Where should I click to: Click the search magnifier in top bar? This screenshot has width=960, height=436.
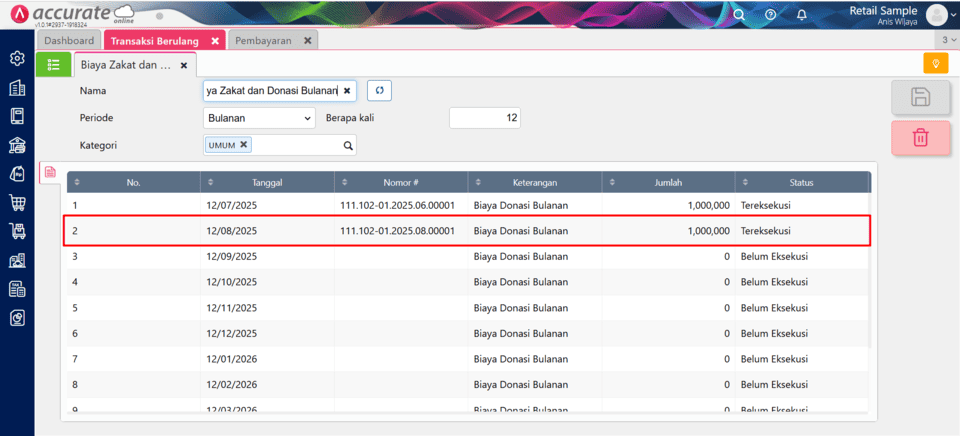pyautogui.click(x=739, y=15)
